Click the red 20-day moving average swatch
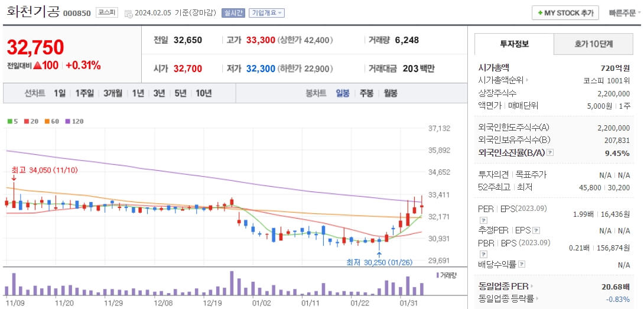The image size is (644, 309). 26,122
